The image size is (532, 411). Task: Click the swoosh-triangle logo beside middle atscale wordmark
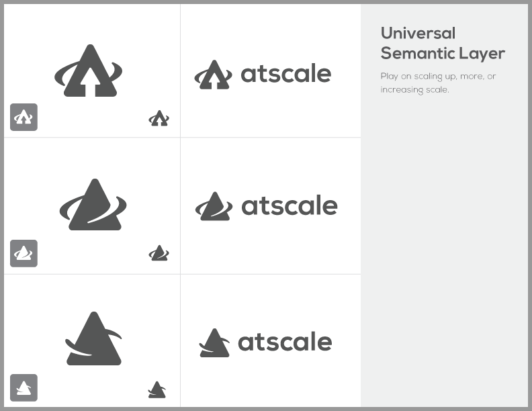(x=214, y=206)
